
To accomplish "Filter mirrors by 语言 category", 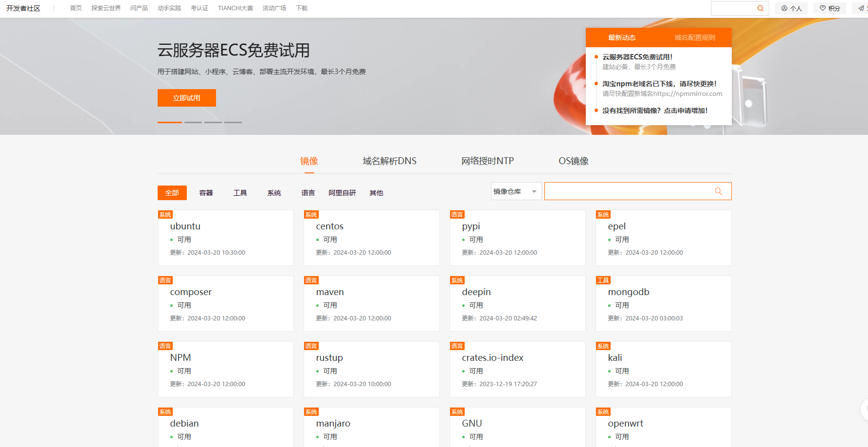I will coord(308,193).
